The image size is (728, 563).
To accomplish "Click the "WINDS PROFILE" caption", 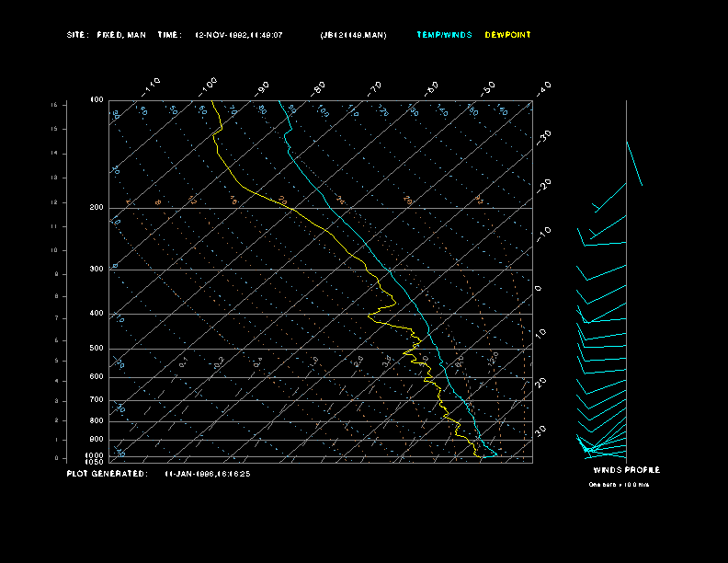I will point(626,470).
